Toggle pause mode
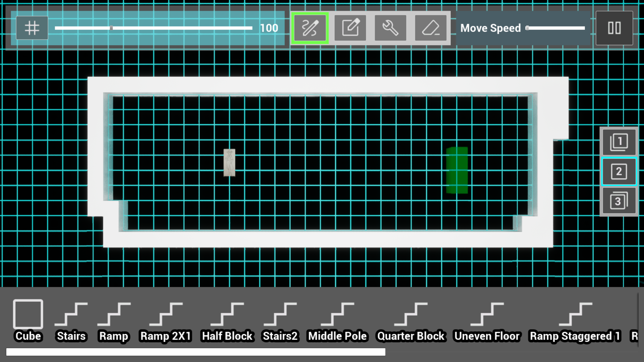644x362 pixels. [614, 28]
